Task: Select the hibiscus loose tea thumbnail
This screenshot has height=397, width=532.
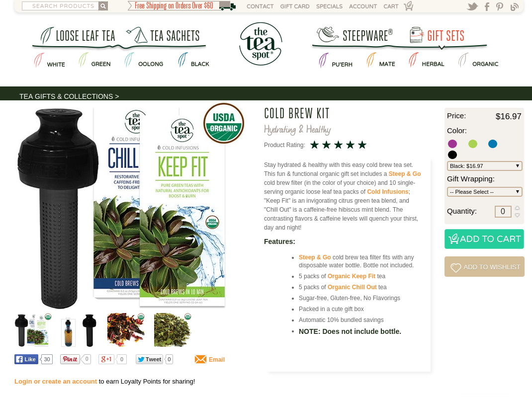Action: click(x=126, y=329)
